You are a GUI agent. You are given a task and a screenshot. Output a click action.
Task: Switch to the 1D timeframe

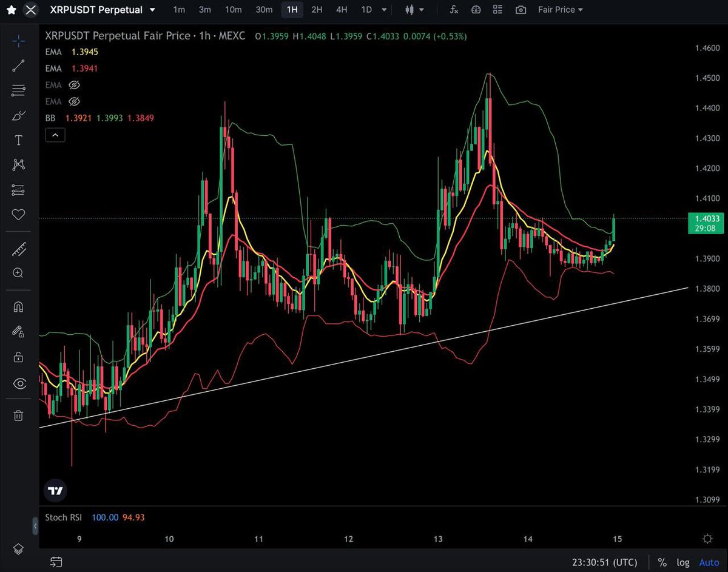pyautogui.click(x=366, y=10)
